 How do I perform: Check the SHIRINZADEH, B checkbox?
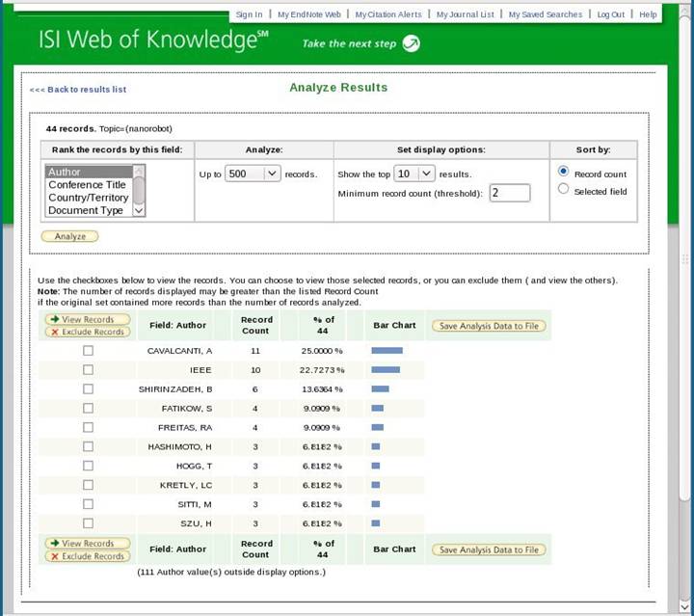tap(88, 389)
